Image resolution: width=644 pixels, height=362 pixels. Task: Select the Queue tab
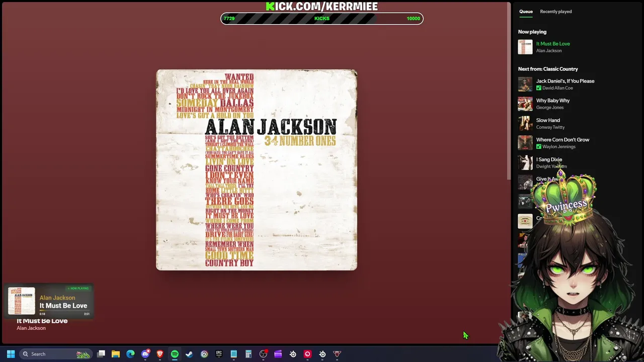526,12
